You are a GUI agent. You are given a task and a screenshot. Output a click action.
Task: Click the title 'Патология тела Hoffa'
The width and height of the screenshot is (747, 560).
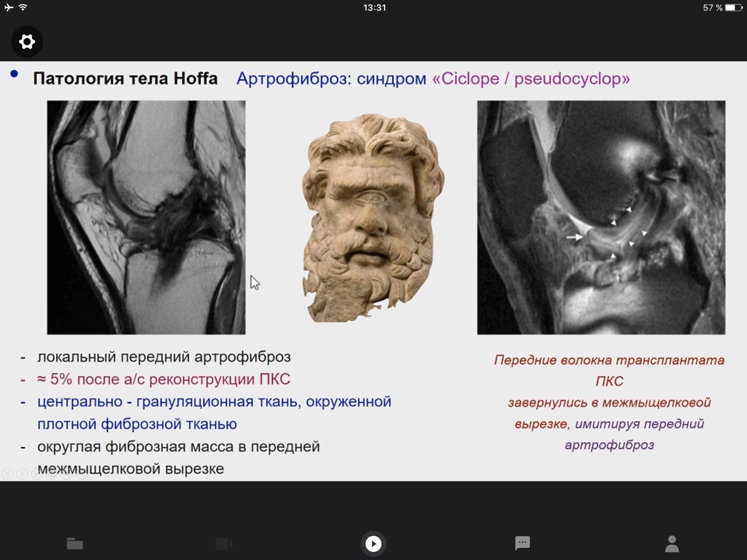click(x=125, y=78)
